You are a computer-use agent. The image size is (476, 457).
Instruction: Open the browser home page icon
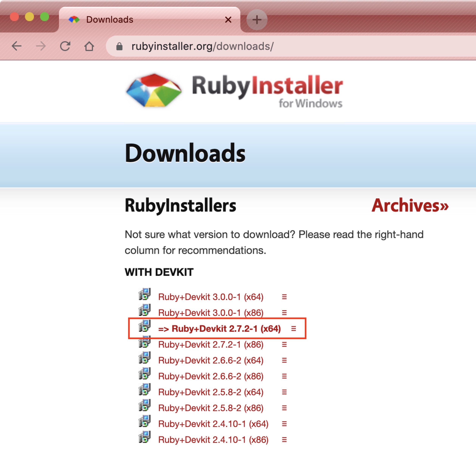89,46
